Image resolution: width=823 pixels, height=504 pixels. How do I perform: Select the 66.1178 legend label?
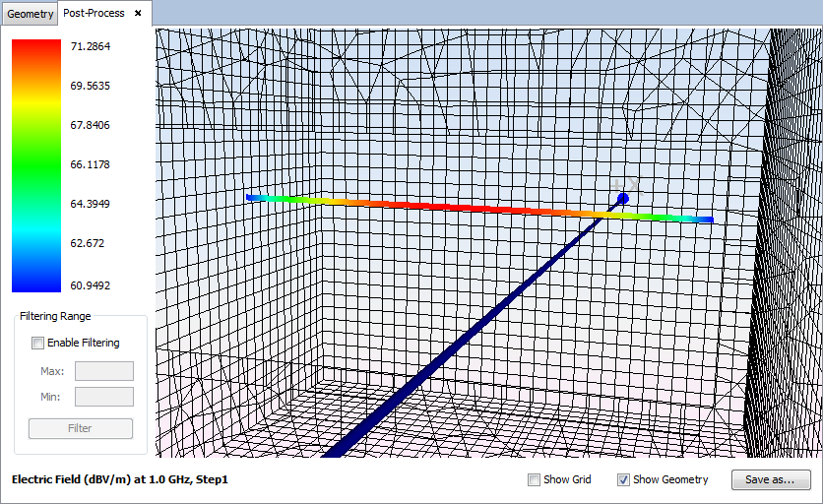pyautogui.click(x=90, y=164)
